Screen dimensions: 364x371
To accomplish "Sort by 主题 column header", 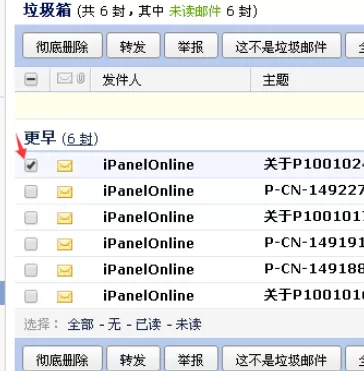I will [275, 80].
